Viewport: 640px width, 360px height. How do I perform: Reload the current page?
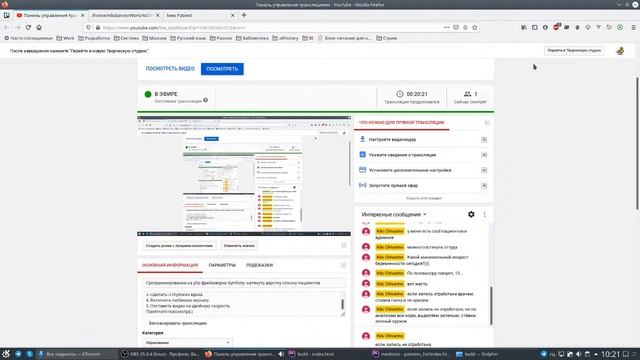[x=28, y=27]
